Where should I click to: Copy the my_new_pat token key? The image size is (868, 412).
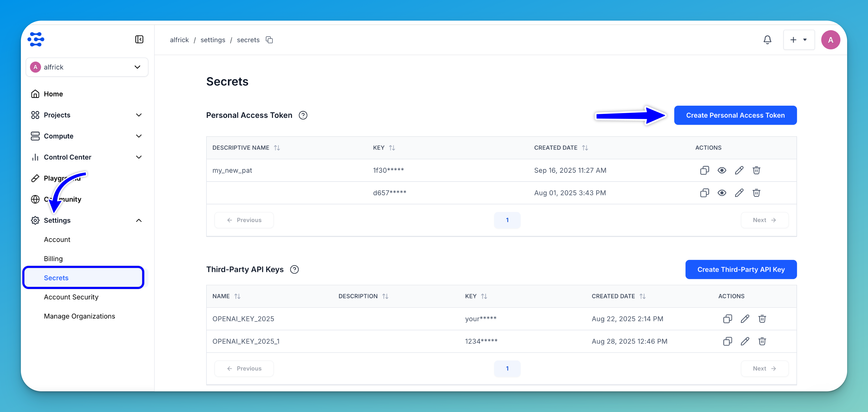point(704,170)
